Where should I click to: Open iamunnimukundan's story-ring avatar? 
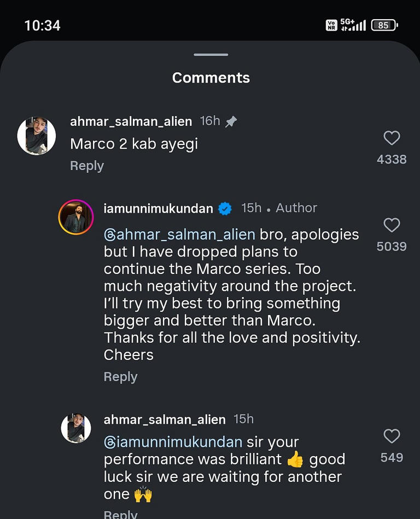tap(76, 217)
